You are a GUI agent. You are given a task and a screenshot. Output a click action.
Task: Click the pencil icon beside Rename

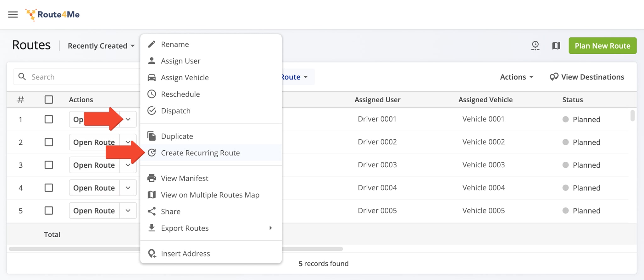pos(152,44)
